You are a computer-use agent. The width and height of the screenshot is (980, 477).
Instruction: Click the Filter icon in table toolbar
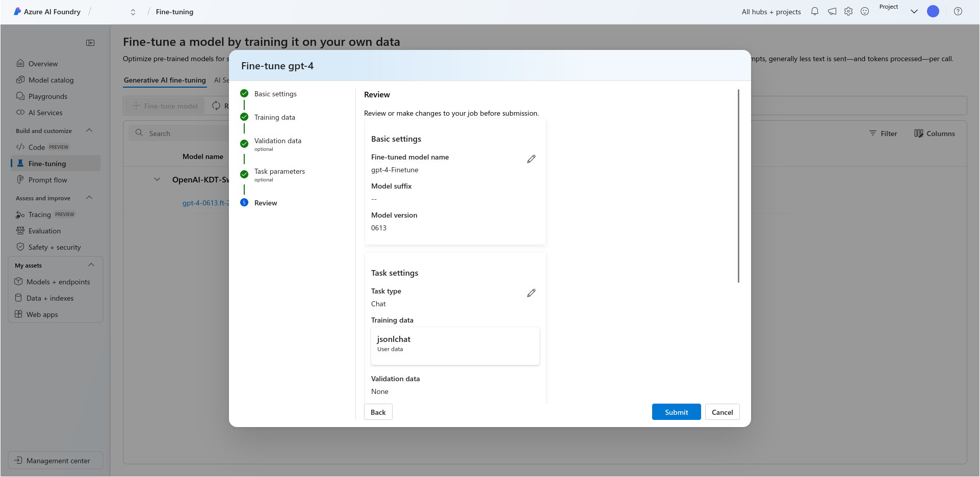pyautogui.click(x=873, y=133)
